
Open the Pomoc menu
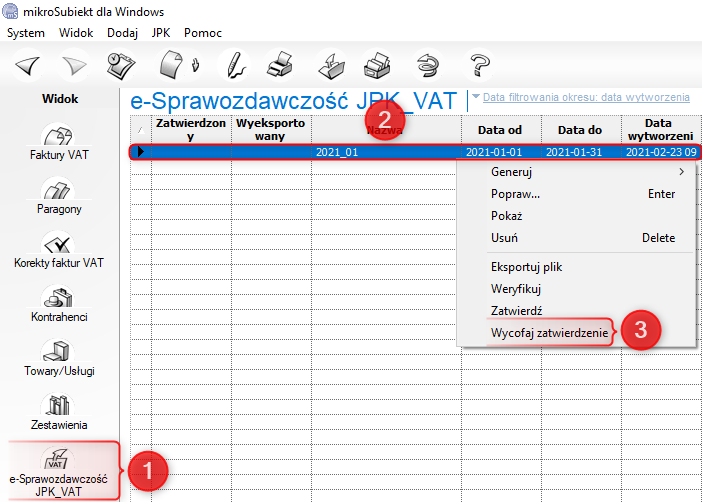click(x=203, y=33)
